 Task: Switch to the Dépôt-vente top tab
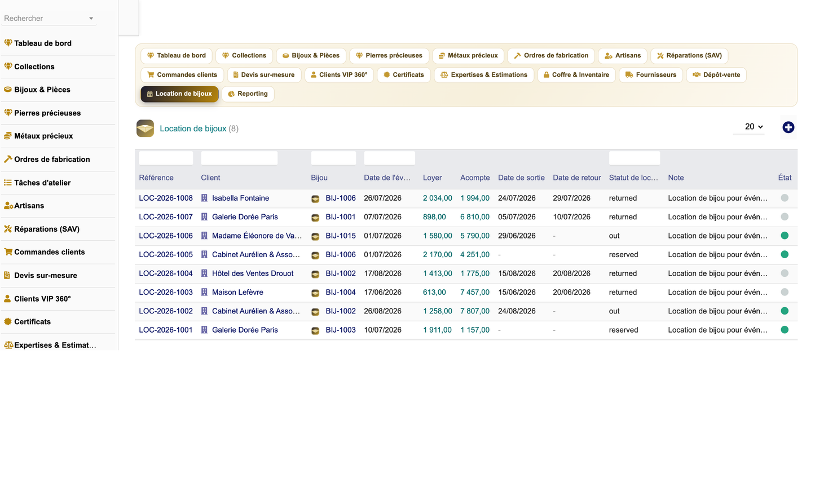[x=716, y=75]
